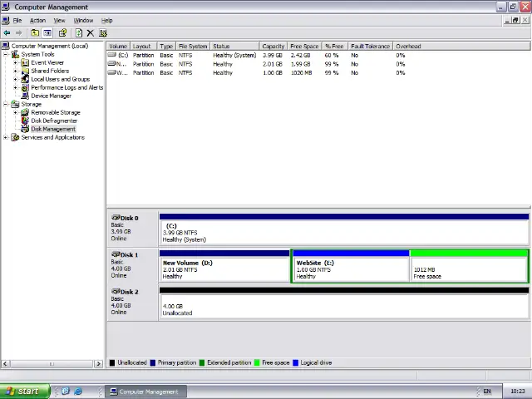Viewport: 532px width, 399px height.
Task: Click the Storage tree icon
Action: (15, 104)
